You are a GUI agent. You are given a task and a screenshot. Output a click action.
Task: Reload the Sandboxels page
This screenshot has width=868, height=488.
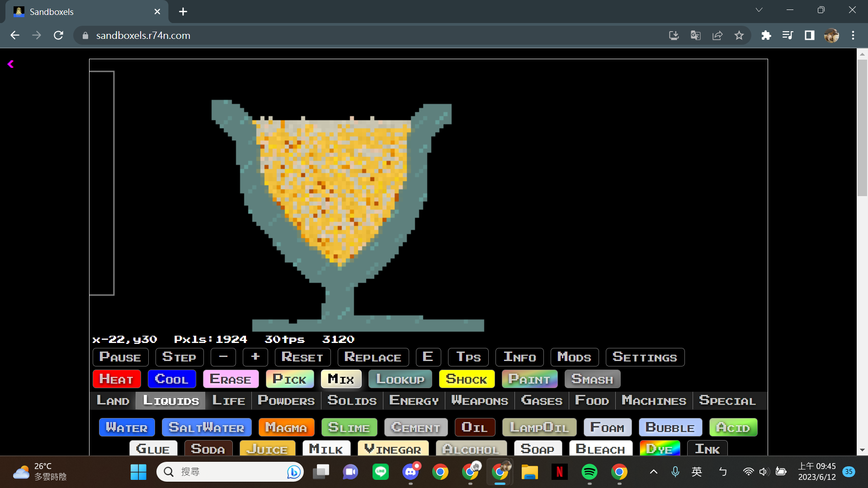(58, 35)
